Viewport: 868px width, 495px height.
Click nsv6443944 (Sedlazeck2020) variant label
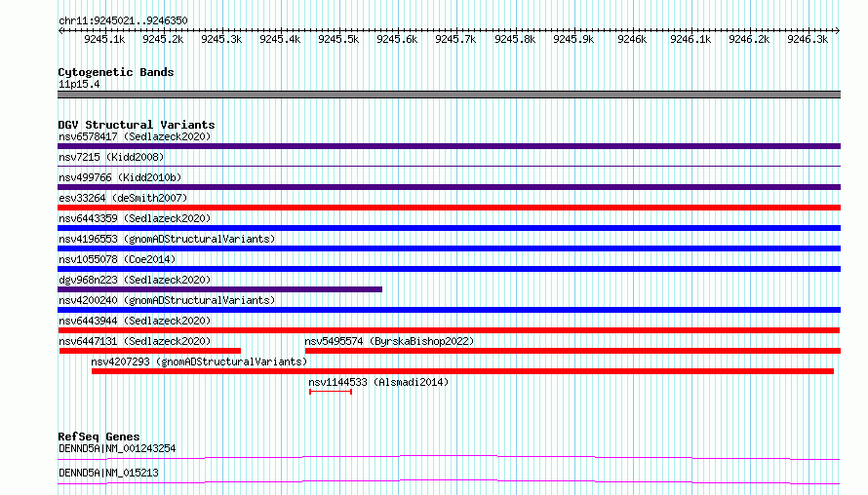point(135,321)
